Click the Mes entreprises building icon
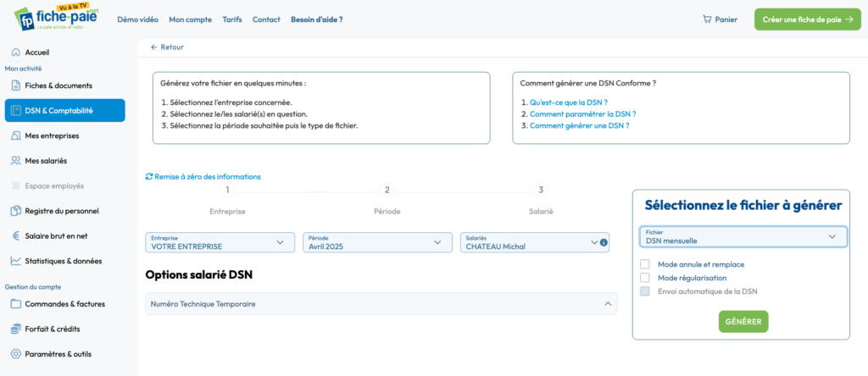Screen dimensions: 868x376 [15, 135]
